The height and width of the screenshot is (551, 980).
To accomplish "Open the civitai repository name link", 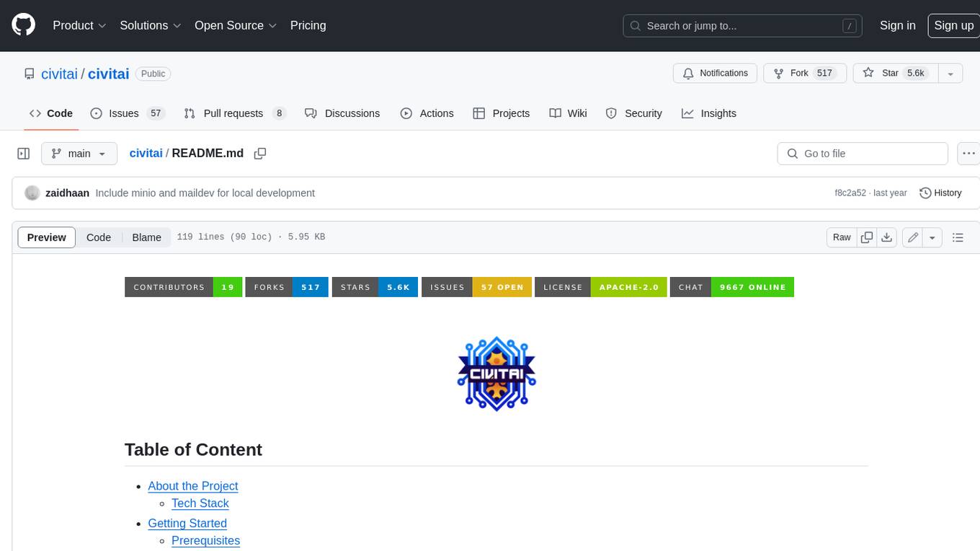I will tap(108, 74).
